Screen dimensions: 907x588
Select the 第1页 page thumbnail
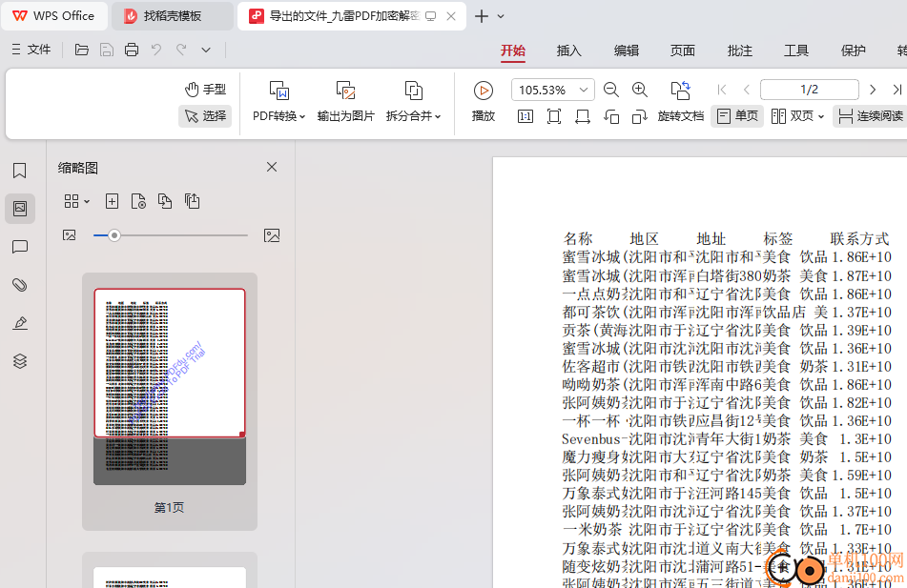point(170,386)
